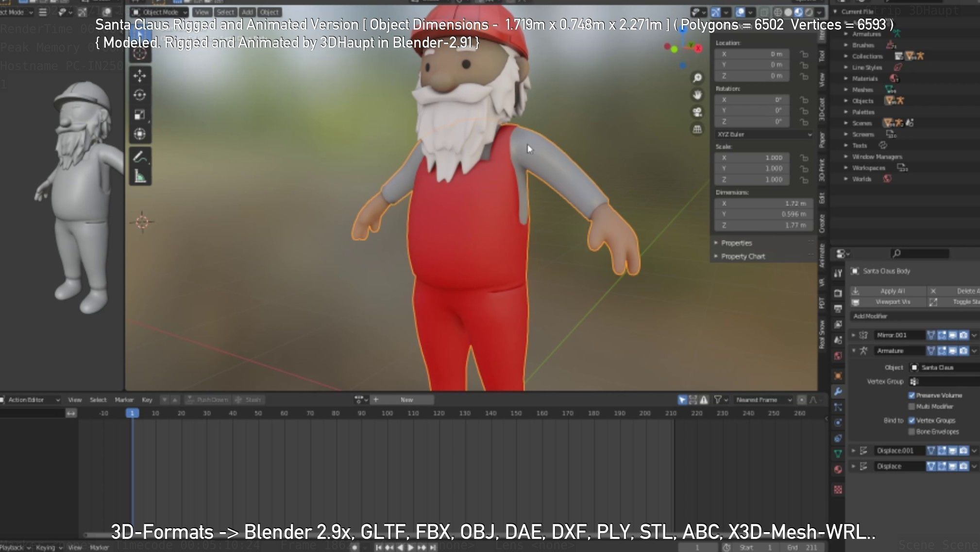Open the Object Constraints properties tab
The image size is (980, 552).
(x=838, y=438)
